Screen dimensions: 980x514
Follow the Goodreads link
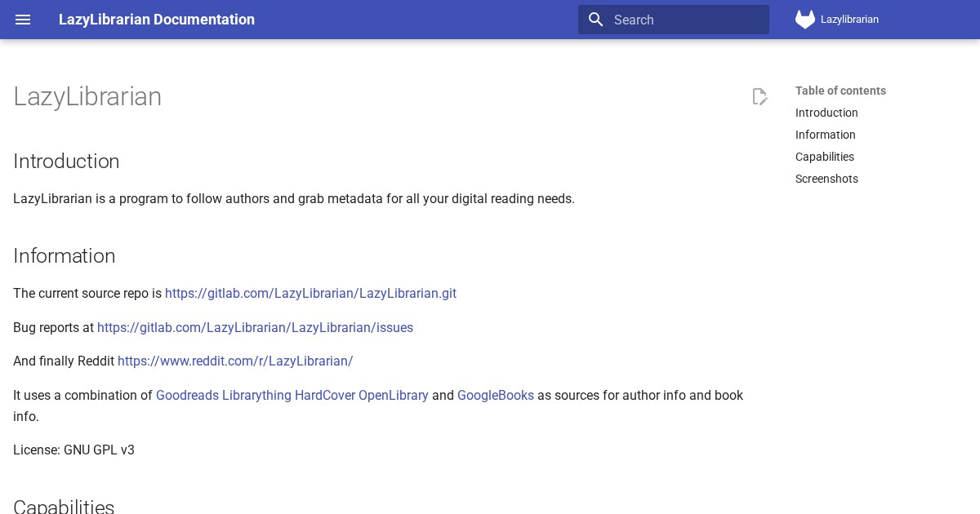[187, 395]
